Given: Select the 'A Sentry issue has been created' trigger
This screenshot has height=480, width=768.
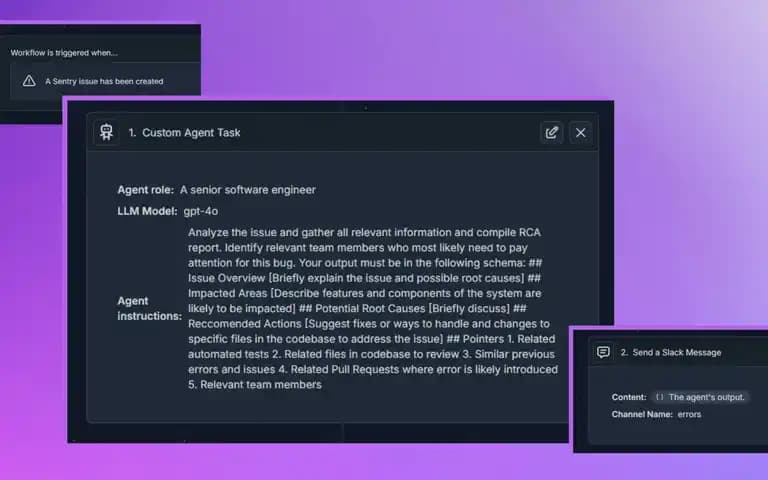Looking at the screenshot, I should click(x=105, y=81).
